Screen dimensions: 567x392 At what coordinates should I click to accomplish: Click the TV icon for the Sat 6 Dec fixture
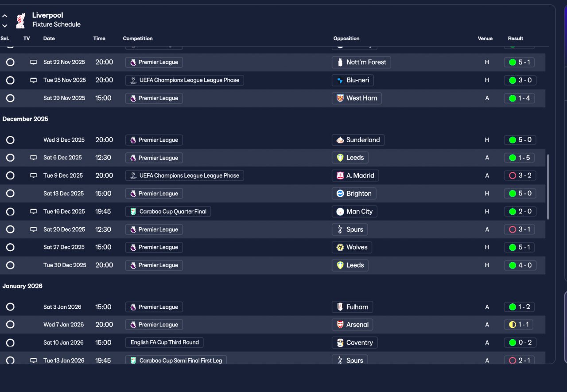[x=33, y=158]
